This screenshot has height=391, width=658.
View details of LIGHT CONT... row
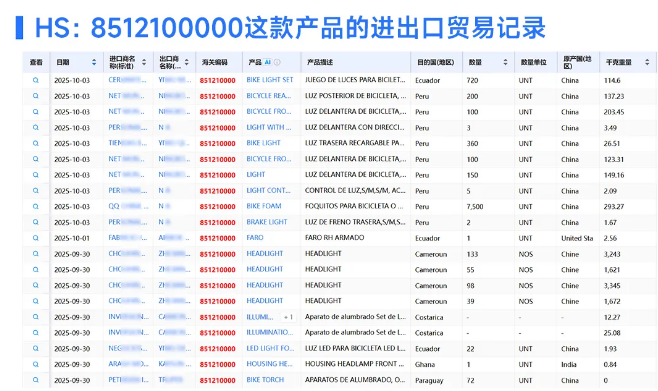pyautogui.click(x=36, y=191)
